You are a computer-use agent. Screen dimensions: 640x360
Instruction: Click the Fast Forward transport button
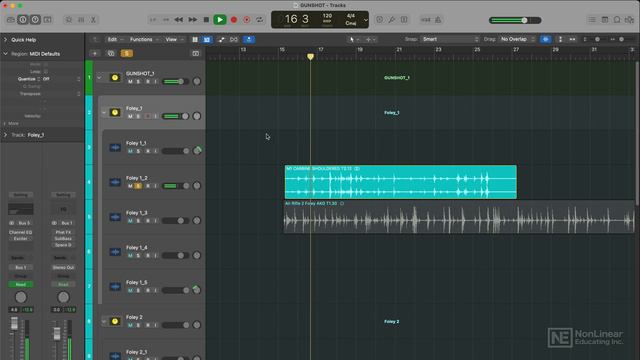[192, 20]
